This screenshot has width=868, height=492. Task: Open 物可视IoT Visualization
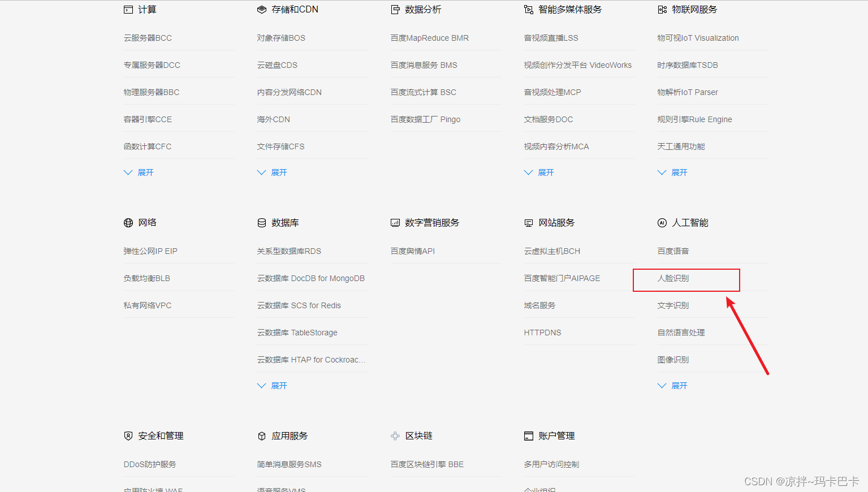click(698, 38)
